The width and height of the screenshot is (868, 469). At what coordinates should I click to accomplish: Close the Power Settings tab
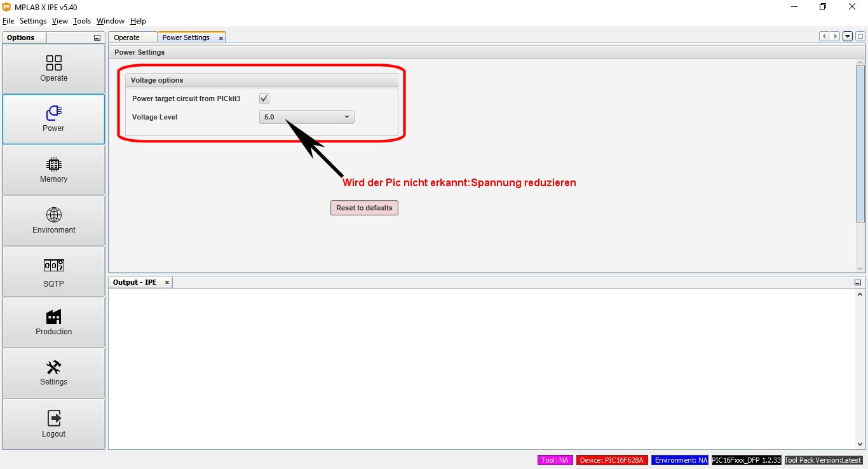pos(221,38)
